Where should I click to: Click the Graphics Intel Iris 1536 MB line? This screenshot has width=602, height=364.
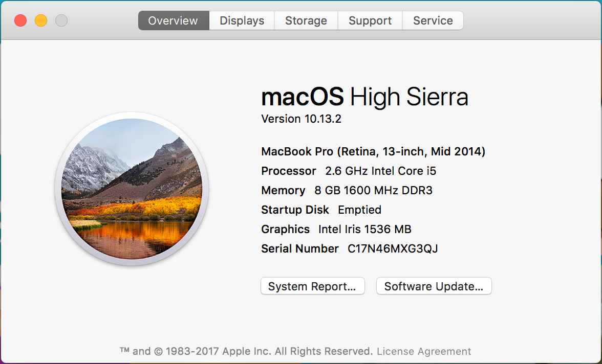336,230
